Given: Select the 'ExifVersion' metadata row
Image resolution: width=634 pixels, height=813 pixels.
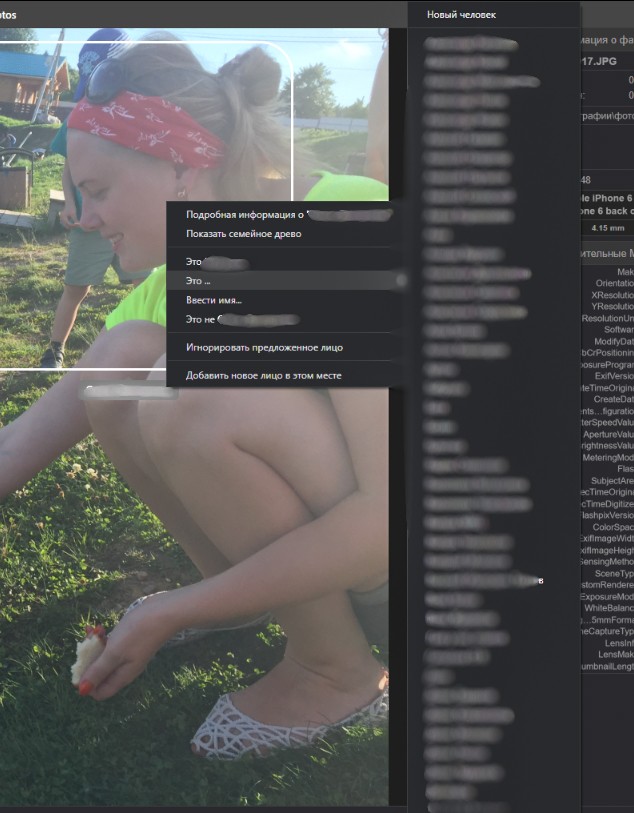Looking at the screenshot, I should point(614,376).
